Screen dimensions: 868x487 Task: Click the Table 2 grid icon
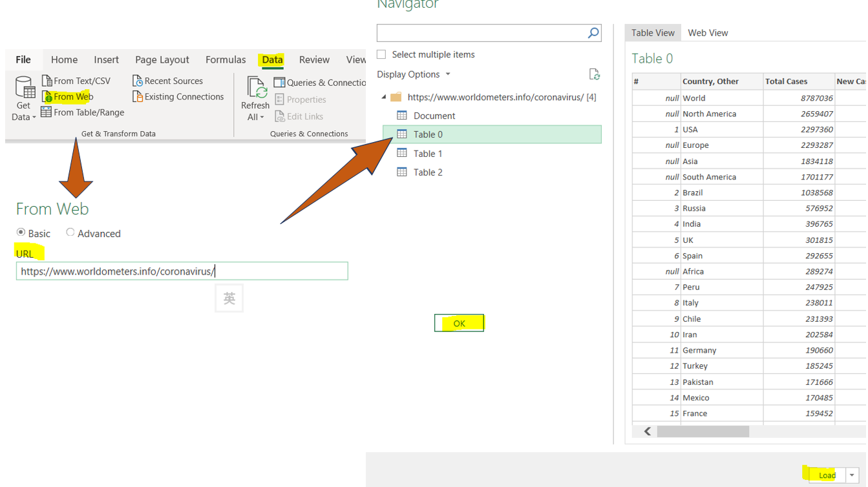[402, 172]
